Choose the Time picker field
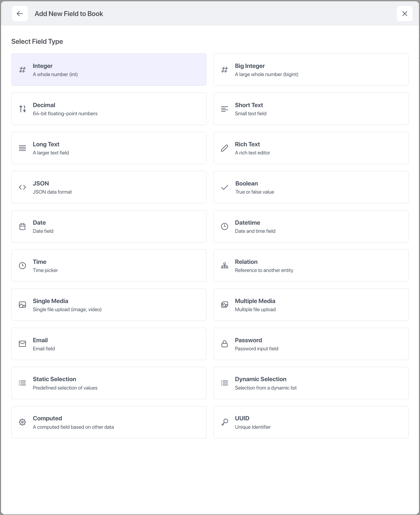The height and width of the screenshot is (515, 420). tap(109, 266)
